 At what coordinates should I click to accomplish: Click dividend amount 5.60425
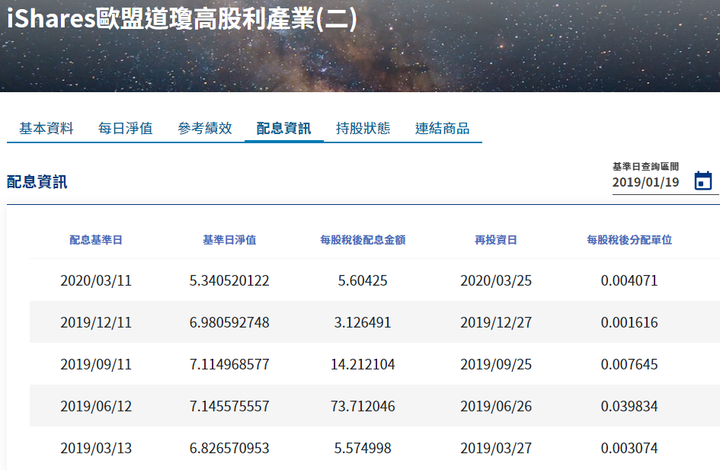point(363,280)
